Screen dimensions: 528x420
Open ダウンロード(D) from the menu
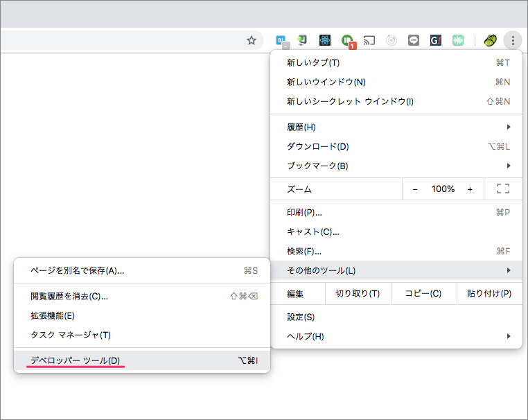pyautogui.click(x=396, y=146)
